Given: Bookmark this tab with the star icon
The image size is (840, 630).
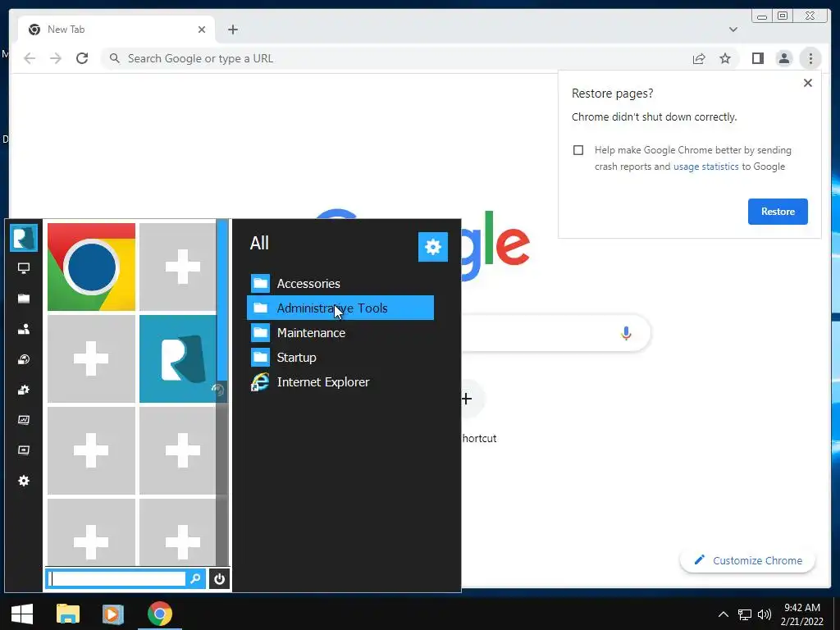Looking at the screenshot, I should coord(725,58).
